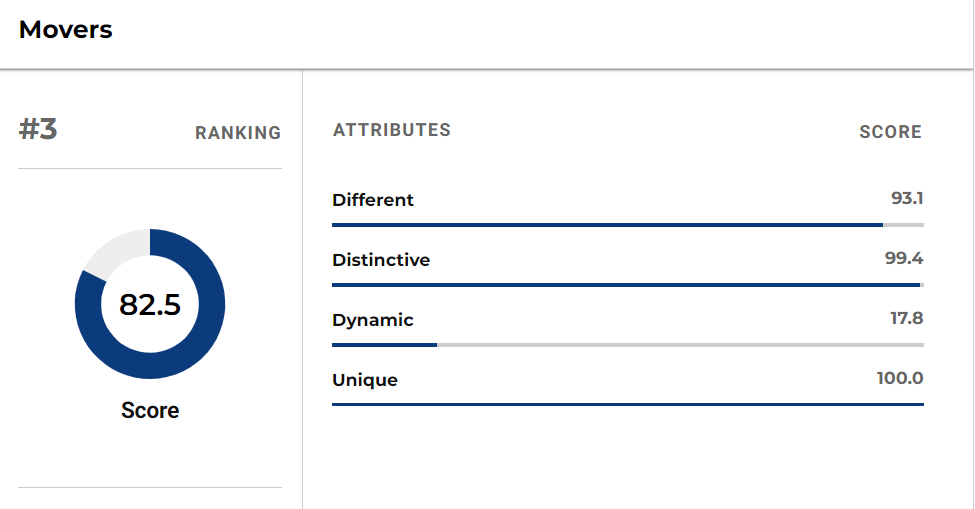Click the 99.4 score value

[x=904, y=258]
